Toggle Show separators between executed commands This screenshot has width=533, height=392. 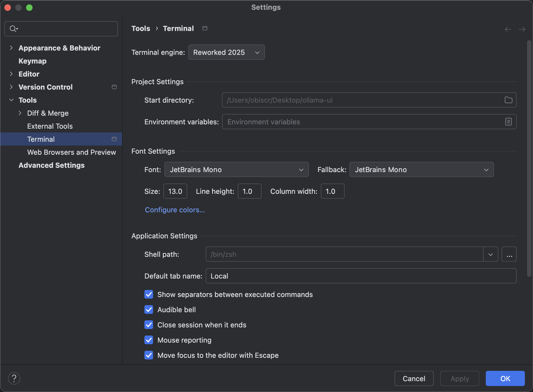[x=149, y=294]
